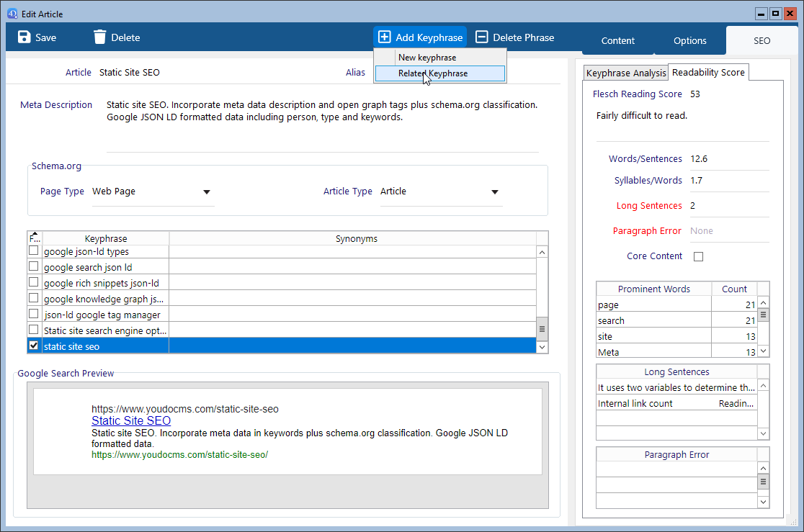This screenshot has width=804, height=532.
Task: Switch to the Keyphrase Analysis tab
Action: [626, 73]
